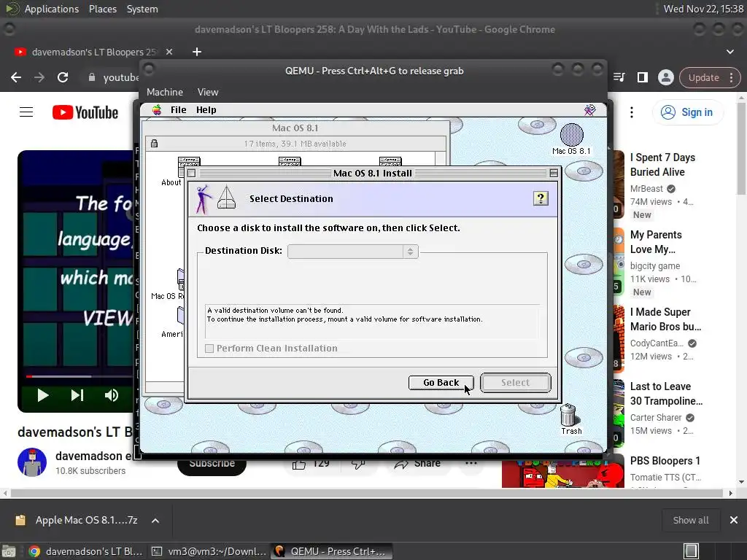
Task: Open QEMU Machine menu
Action: [x=165, y=92]
